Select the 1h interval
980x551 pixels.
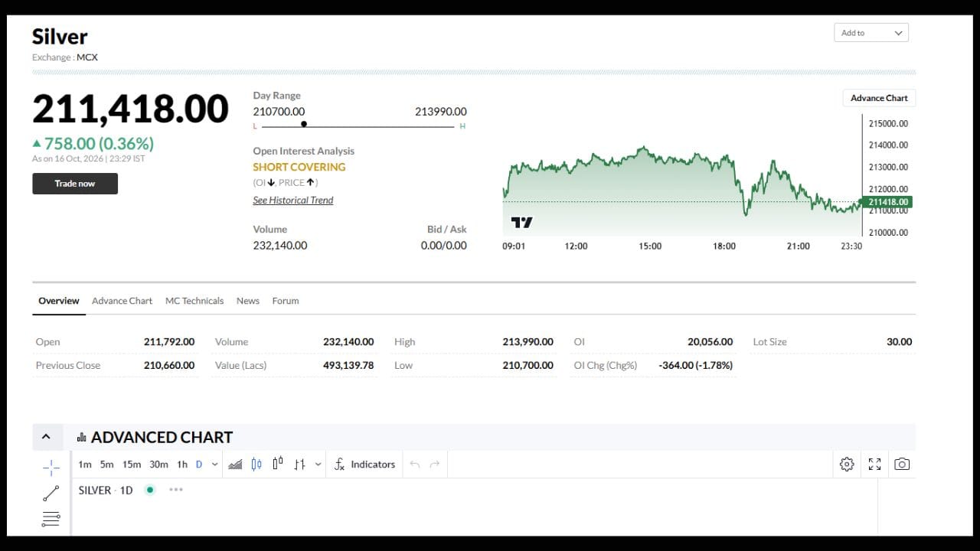[182, 465]
